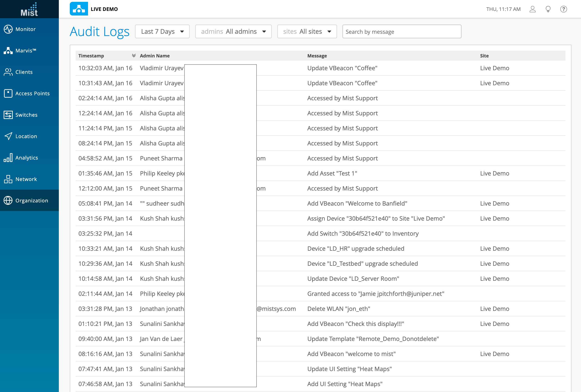This screenshot has width=581, height=392.
Task: Click the Network topology icon
Action: (8, 179)
